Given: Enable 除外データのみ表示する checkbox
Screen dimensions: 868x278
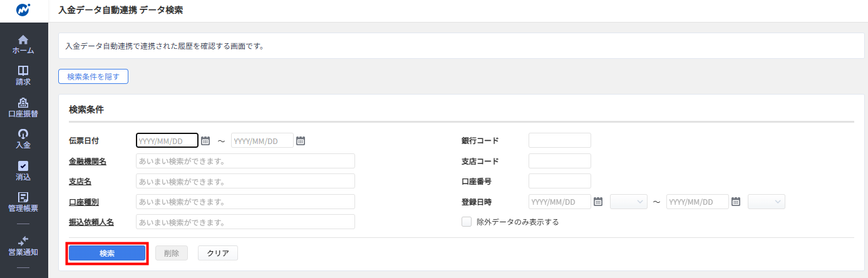Looking at the screenshot, I should click(x=467, y=222).
